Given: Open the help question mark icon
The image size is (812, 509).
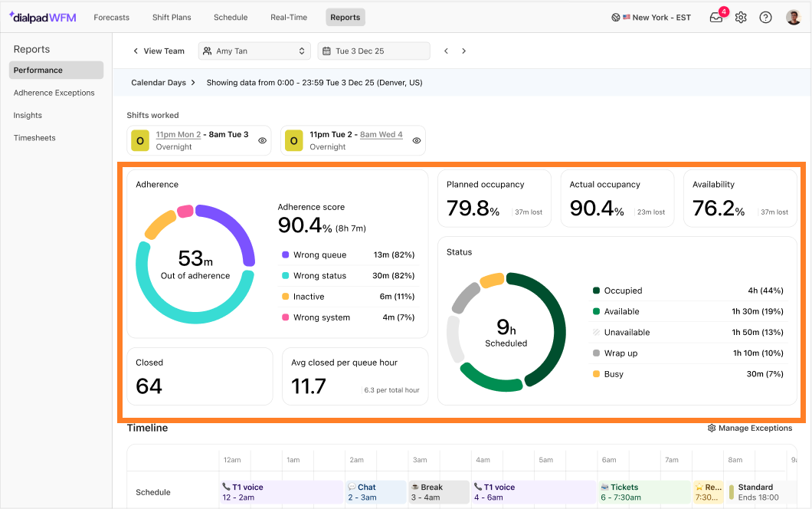Looking at the screenshot, I should coord(765,17).
